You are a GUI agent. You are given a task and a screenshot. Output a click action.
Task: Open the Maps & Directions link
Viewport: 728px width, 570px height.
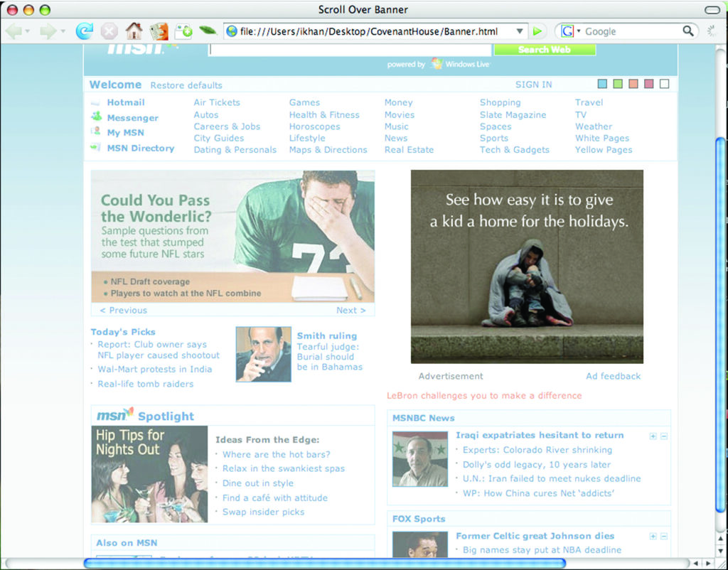[x=328, y=150]
